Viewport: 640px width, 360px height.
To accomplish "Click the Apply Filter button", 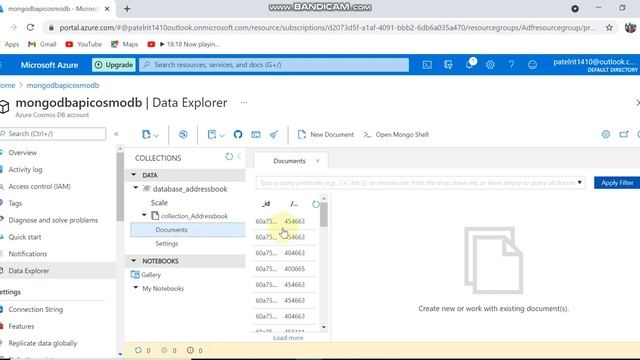I will pos(617,182).
